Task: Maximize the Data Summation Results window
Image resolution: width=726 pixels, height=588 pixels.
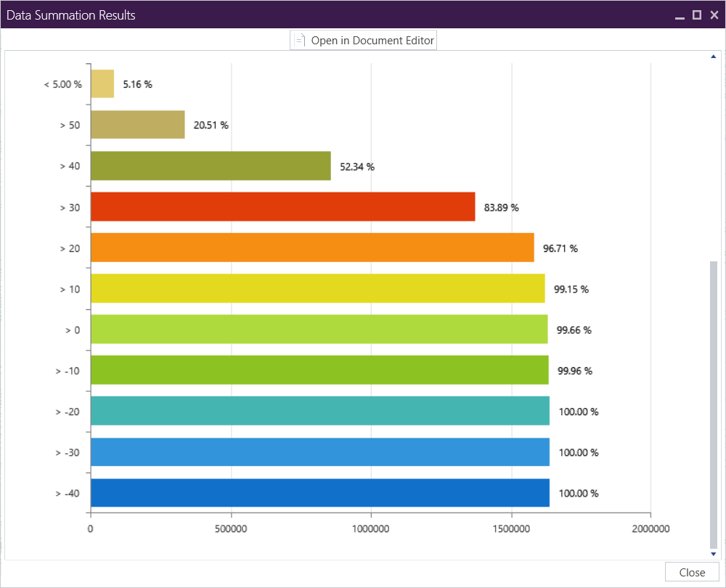Action: [697, 15]
